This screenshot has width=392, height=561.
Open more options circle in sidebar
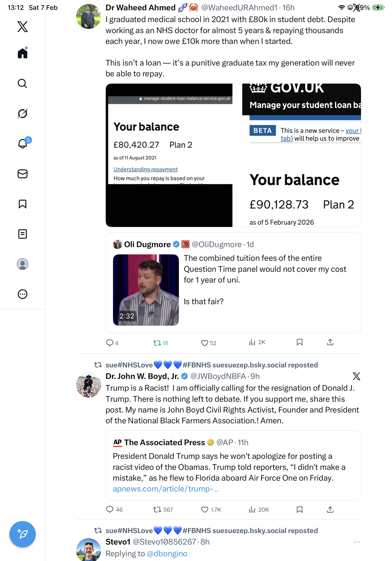click(23, 294)
